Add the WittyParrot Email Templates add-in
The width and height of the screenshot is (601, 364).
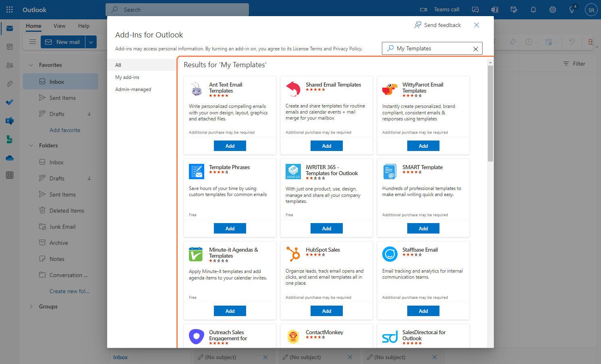pyautogui.click(x=423, y=146)
